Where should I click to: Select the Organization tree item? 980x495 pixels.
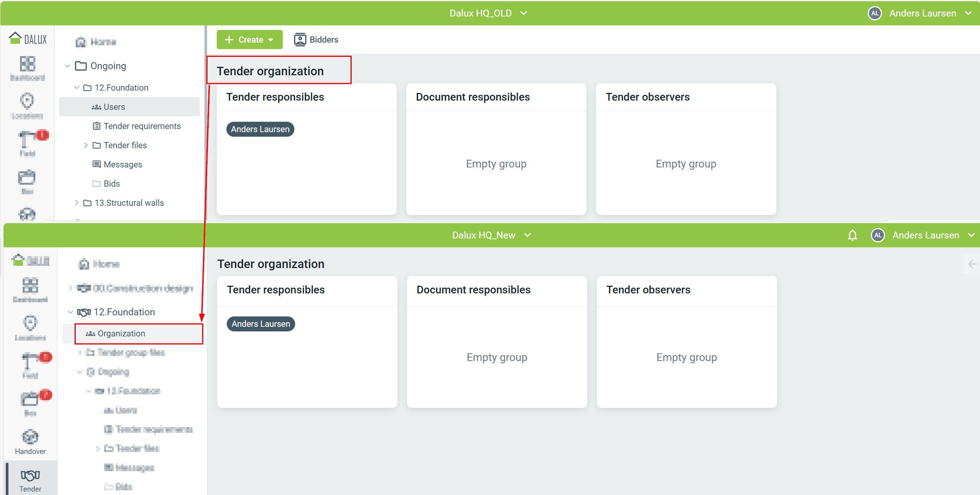click(x=139, y=333)
